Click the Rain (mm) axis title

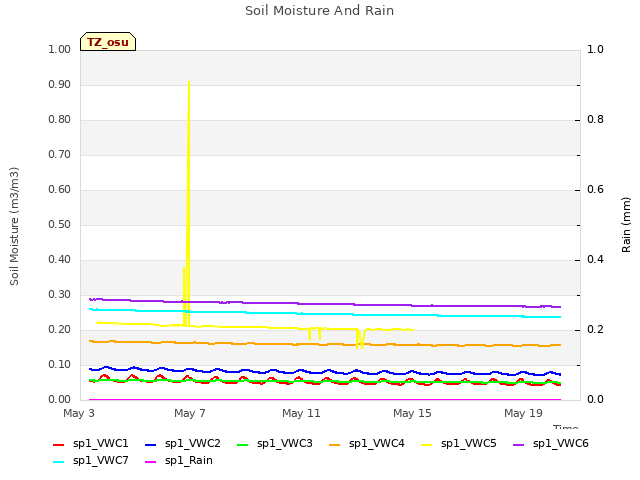tap(626, 225)
